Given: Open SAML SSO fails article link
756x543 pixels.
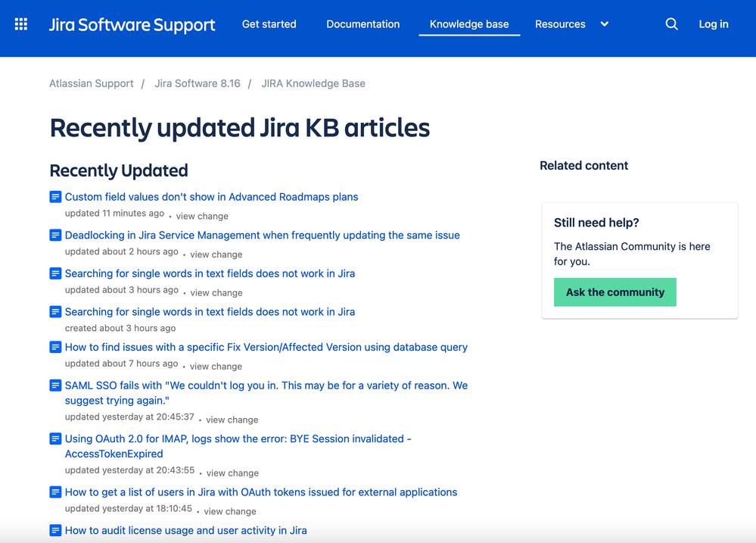Looking at the screenshot, I should (x=266, y=393).
